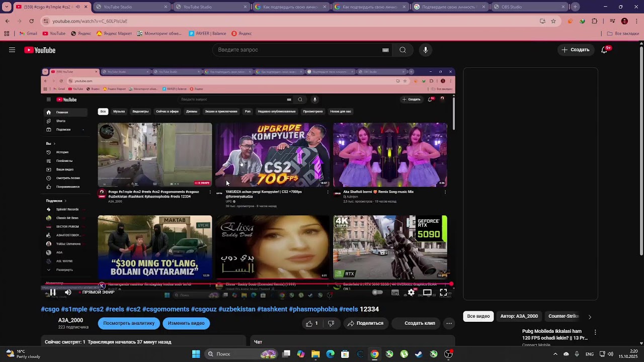Switch to OBS Studio in the taskbar
Image resolution: width=644 pixels, height=362 pixels.
448,354
